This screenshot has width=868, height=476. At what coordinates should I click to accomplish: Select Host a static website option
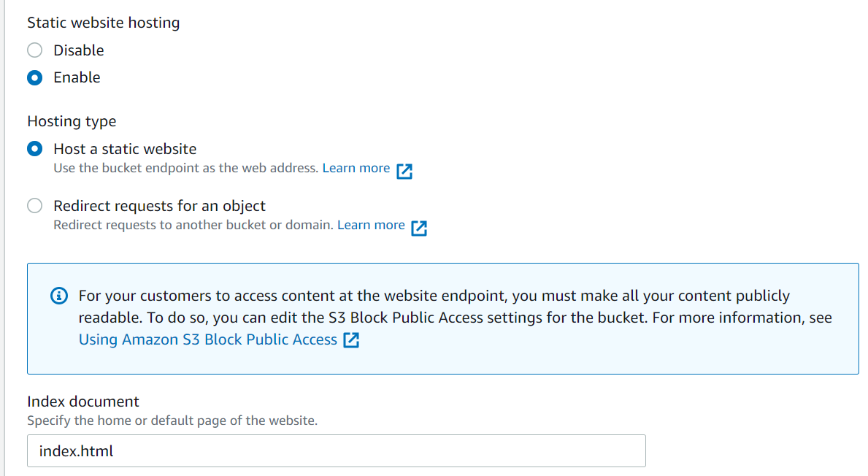coord(34,148)
